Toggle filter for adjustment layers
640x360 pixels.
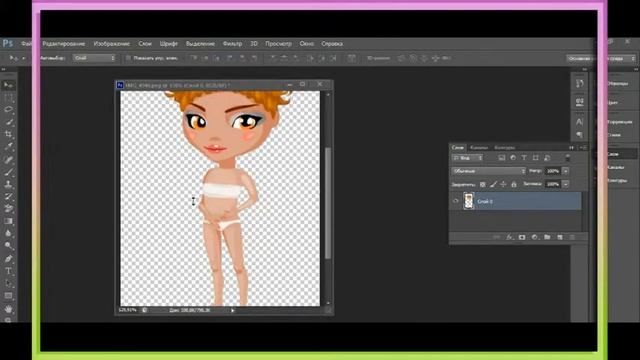(x=513, y=158)
